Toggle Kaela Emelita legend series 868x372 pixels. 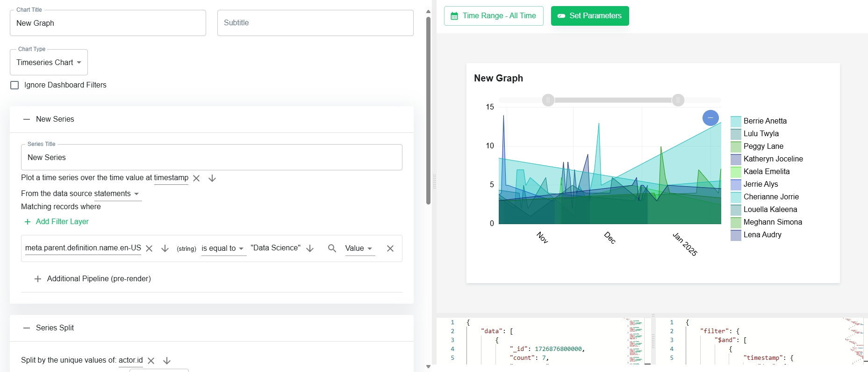tap(760, 172)
